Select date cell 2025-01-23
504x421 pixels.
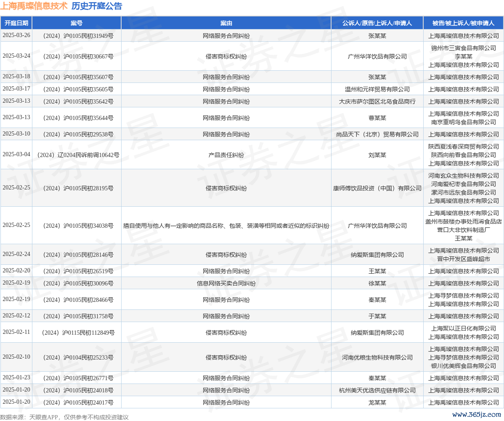16,378
